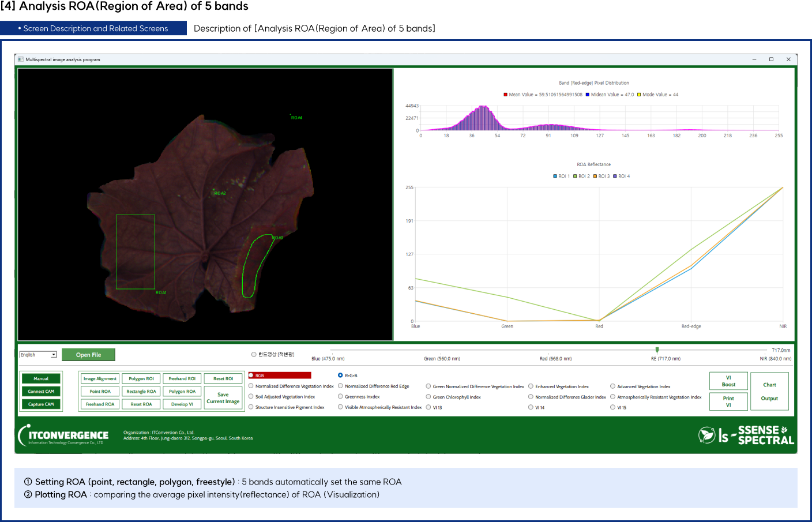This screenshot has width=812, height=522.
Task: Select the RGB radio button
Action: (x=251, y=375)
